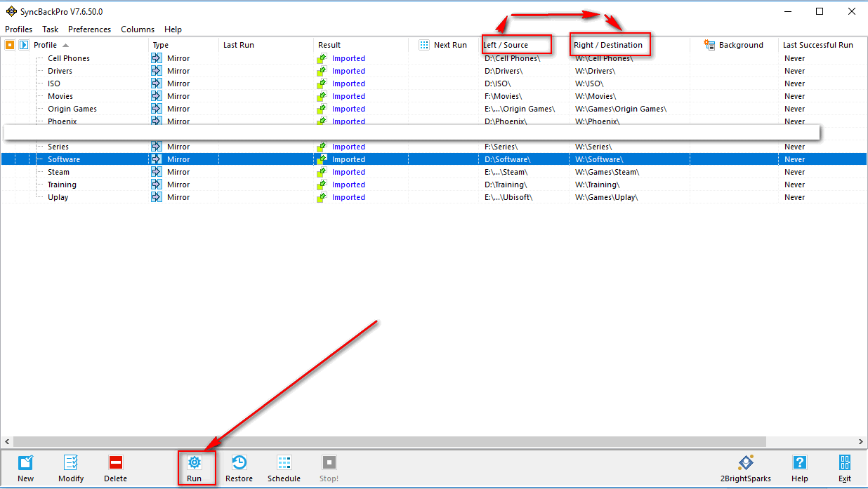This screenshot has width=868, height=489.
Task: Click the horizontal scrollbar right arrow
Action: pyautogui.click(x=862, y=442)
